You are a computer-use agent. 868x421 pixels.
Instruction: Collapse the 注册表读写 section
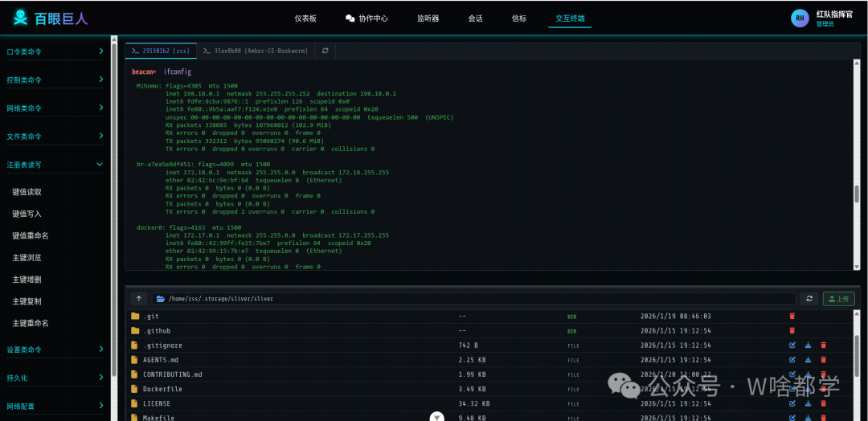coord(55,165)
